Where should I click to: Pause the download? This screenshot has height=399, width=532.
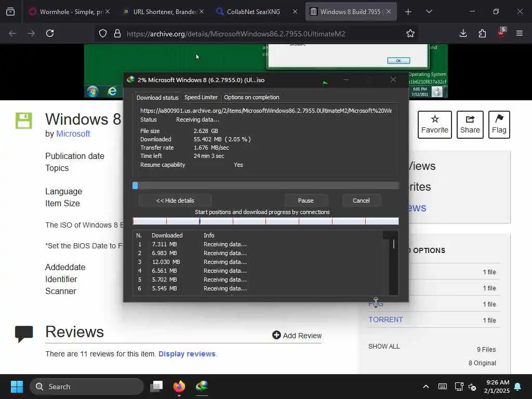(x=305, y=201)
